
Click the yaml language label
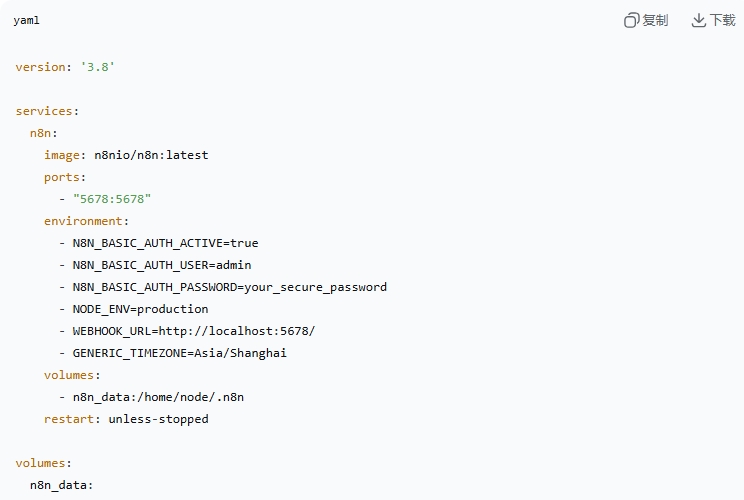[27, 21]
